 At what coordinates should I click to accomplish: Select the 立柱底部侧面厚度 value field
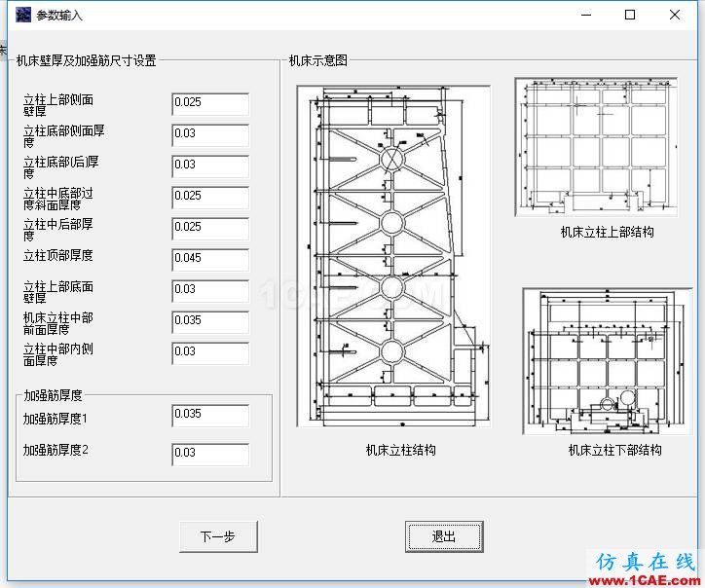[210, 135]
